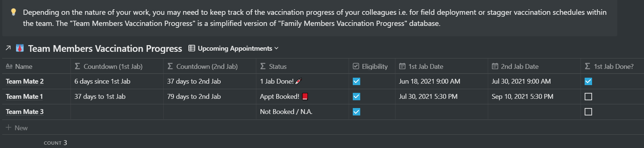Image resolution: width=644 pixels, height=148 pixels.
Task: Open the Team Mate 2 page
Action: [24, 81]
